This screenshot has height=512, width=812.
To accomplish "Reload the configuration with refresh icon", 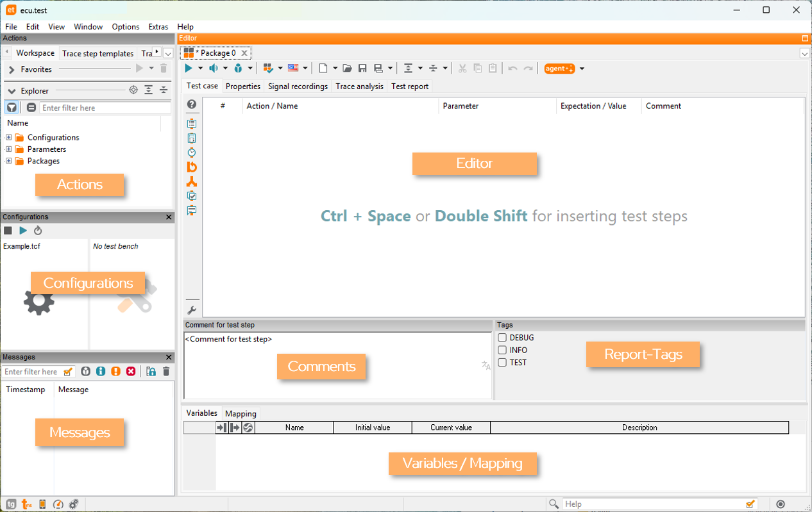I will [x=38, y=231].
